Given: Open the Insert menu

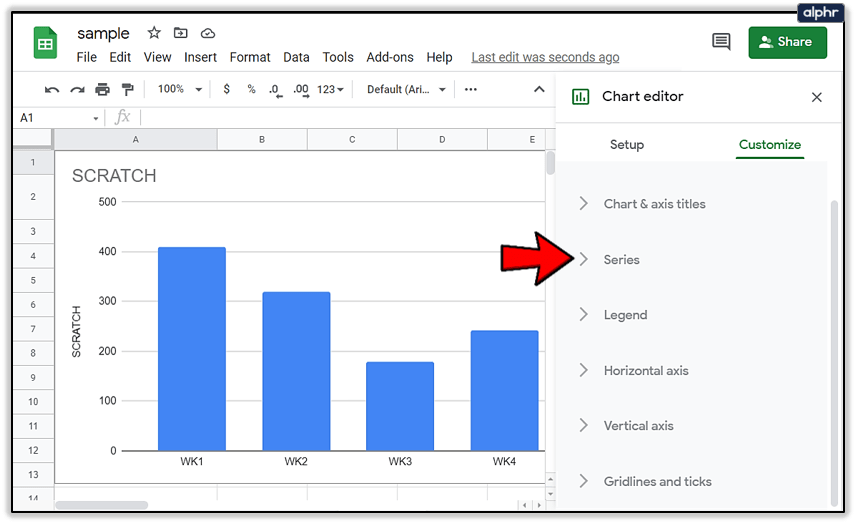Looking at the screenshot, I should tap(200, 57).
